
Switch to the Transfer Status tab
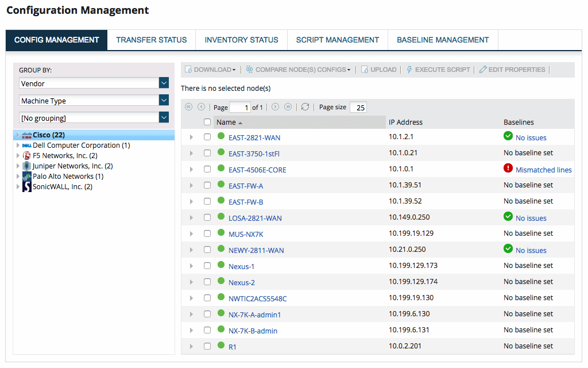(151, 40)
